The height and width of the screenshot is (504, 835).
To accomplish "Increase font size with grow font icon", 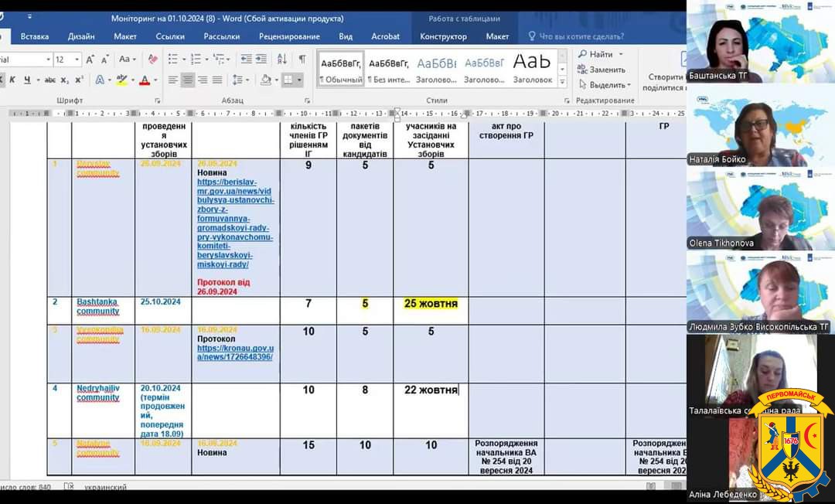I will click(90, 59).
